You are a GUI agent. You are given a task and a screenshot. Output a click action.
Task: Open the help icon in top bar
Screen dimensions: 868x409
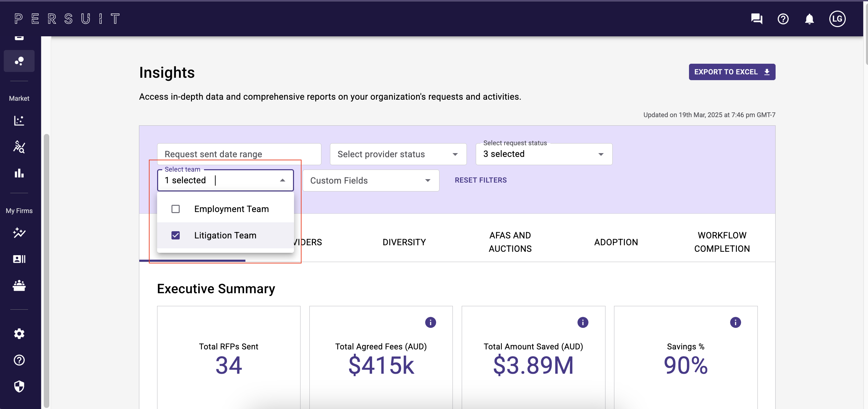click(x=783, y=19)
